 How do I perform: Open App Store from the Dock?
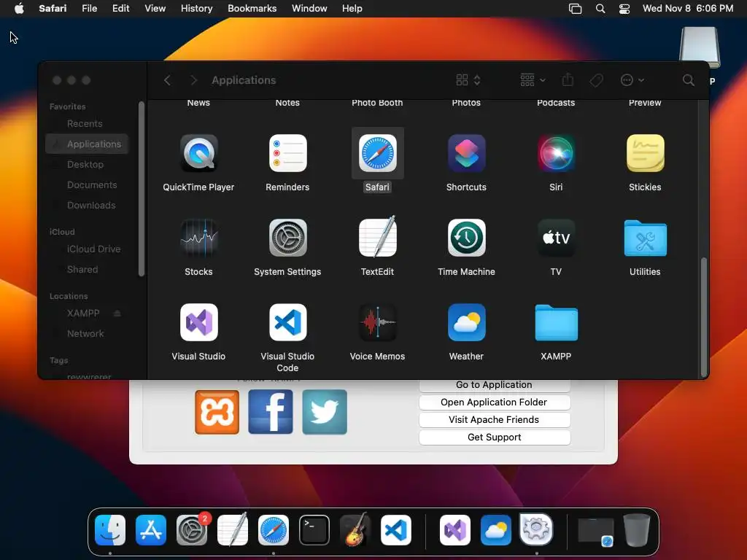pos(151,530)
